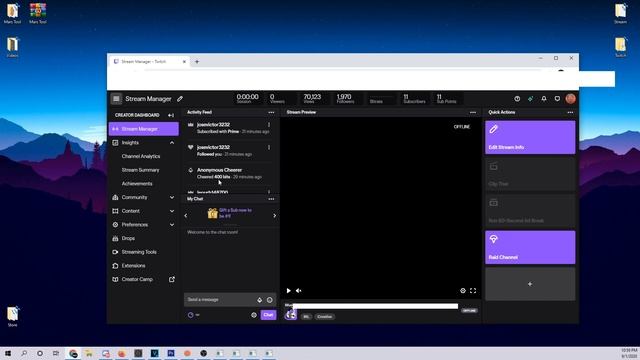Viewport: 640px width, 360px height.
Task: Click the Send a message input field
Action: pos(220,300)
